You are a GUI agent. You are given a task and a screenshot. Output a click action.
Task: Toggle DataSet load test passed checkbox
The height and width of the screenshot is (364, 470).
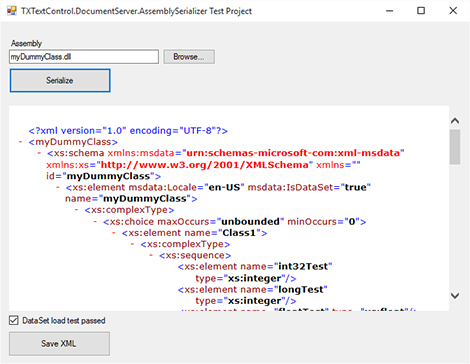click(x=14, y=320)
